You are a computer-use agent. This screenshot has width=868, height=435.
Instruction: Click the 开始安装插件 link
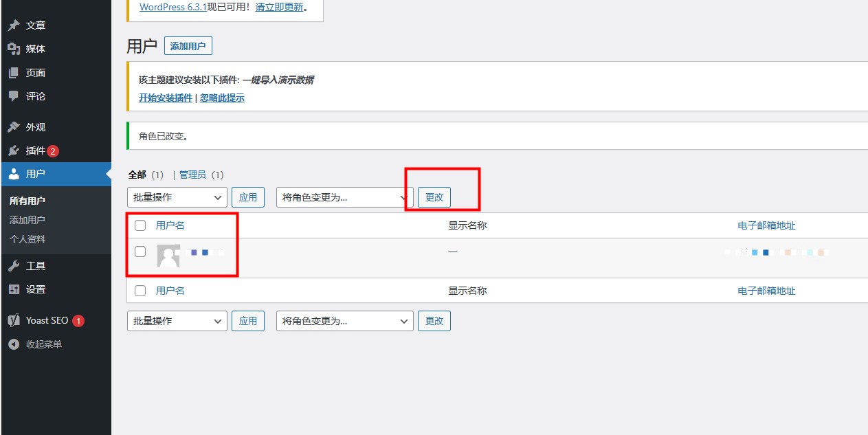[x=166, y=98]
